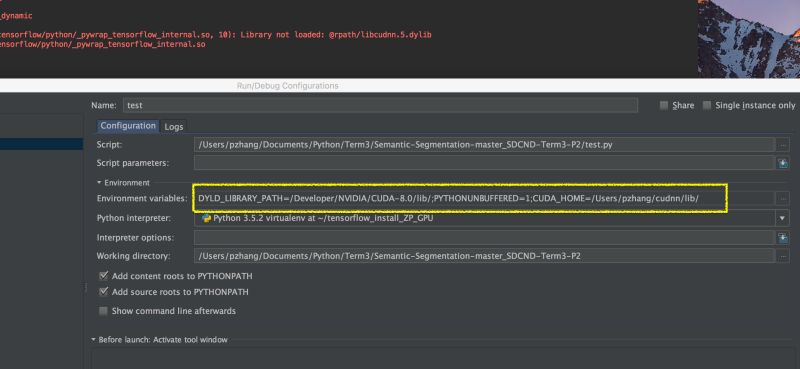Screen dimensions: 800x369
Task: Open Environment variables editor ellipsis button
Action: (783, 199)
